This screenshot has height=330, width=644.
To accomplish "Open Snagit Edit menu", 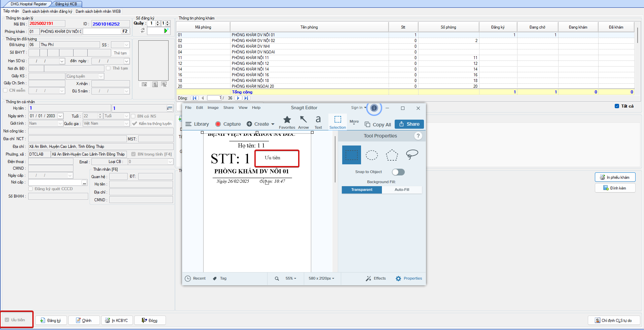I will (x=200, y=108).
